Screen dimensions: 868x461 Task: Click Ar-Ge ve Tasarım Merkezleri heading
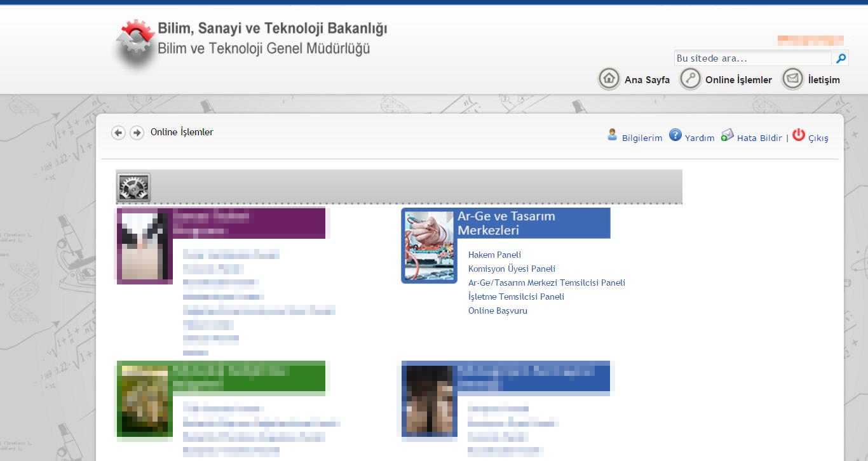[506, 223]
